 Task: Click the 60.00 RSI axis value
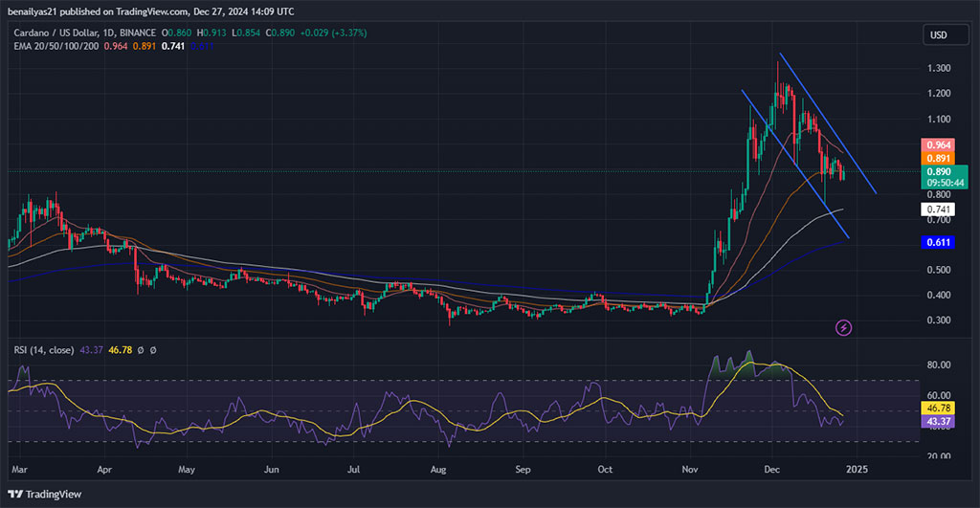pos(939,395)
